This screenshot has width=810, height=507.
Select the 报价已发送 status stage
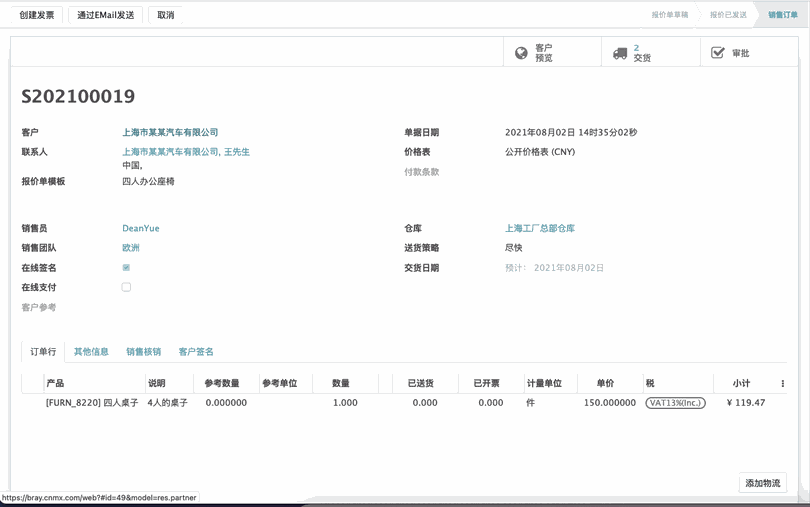728,14
